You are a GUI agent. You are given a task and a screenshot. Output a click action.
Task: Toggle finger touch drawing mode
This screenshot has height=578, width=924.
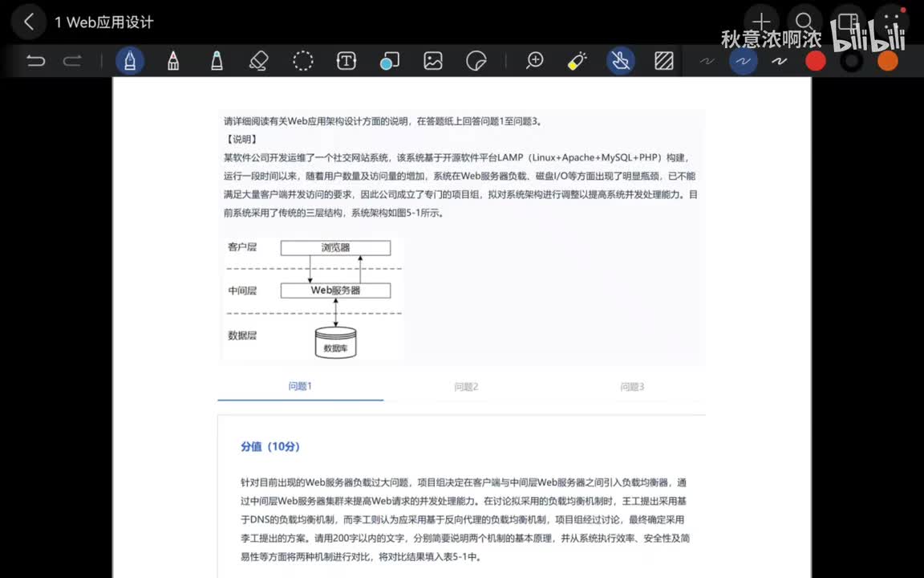[621, 61]
